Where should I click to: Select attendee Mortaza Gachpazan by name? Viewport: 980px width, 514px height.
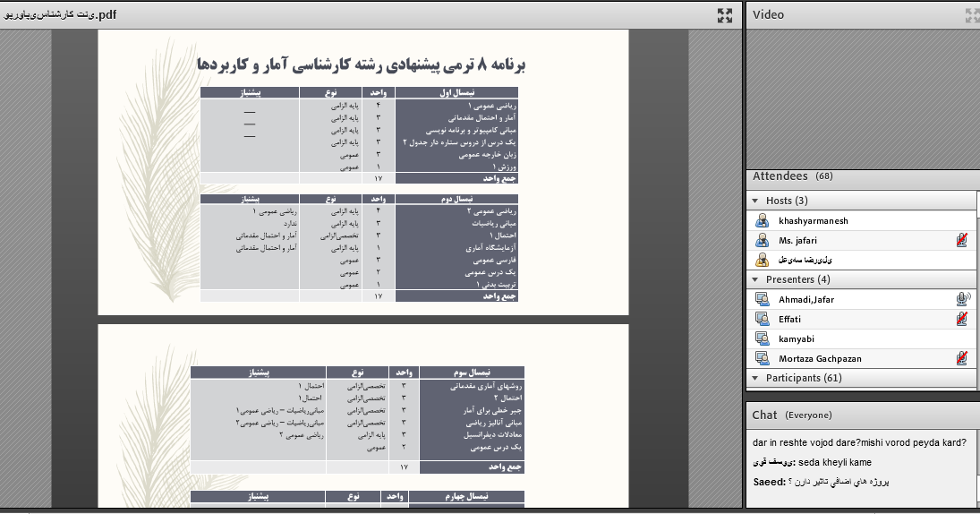coord(818,358)
